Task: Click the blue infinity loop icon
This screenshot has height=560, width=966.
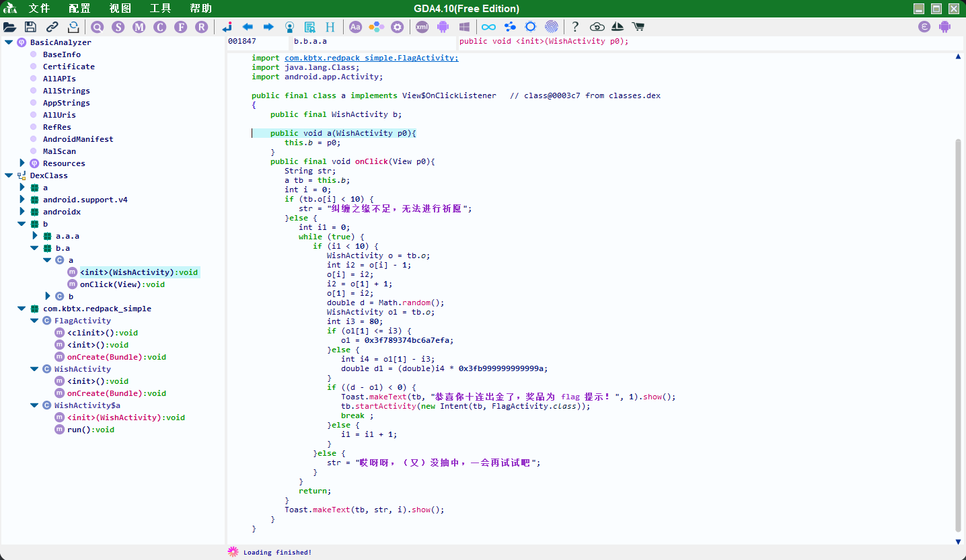Action: pyautogui.click(x=489, y=27)
